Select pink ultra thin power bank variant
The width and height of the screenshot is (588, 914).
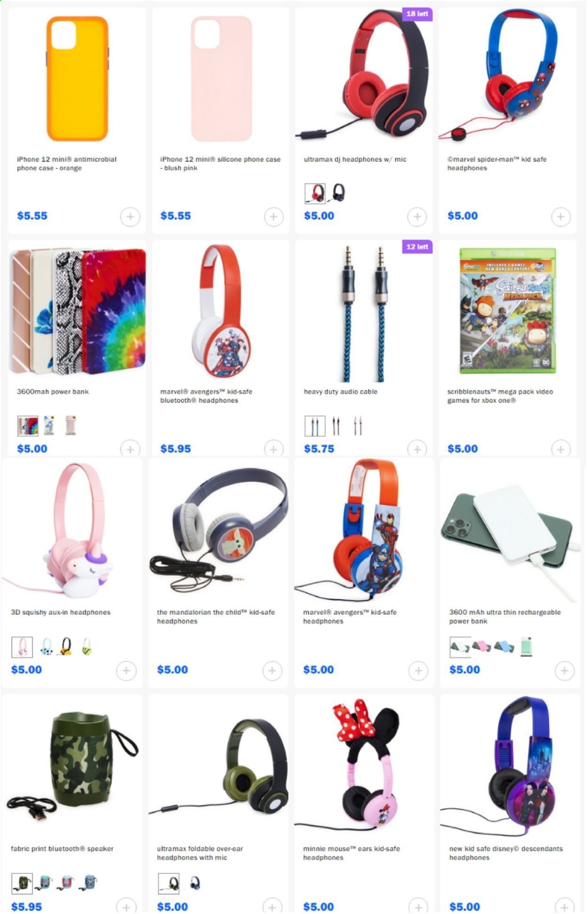tap(482, 647)
